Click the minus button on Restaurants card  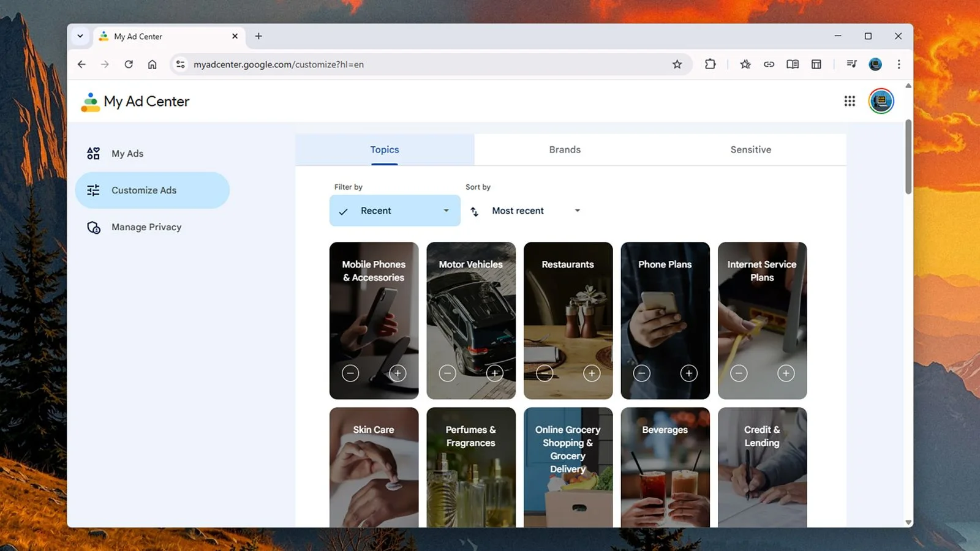tap(545, 373)
